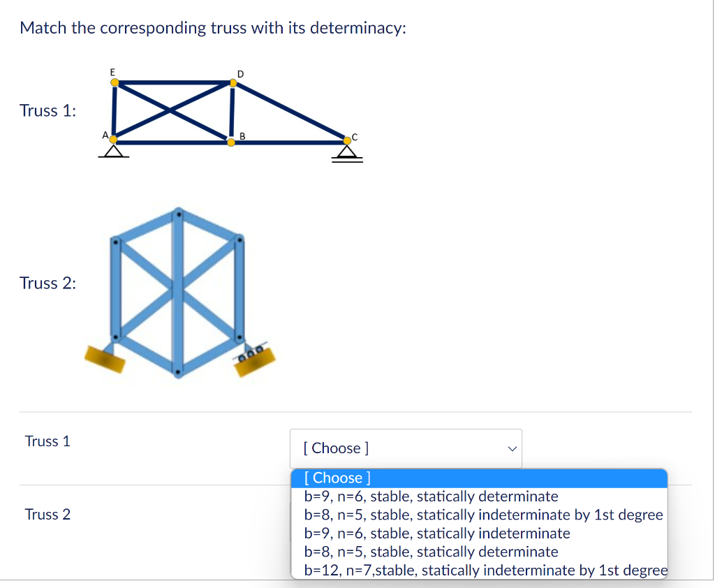Select joint D on Truss 1
Viewport: 715px width, 588px height.
tap(233, 82)
